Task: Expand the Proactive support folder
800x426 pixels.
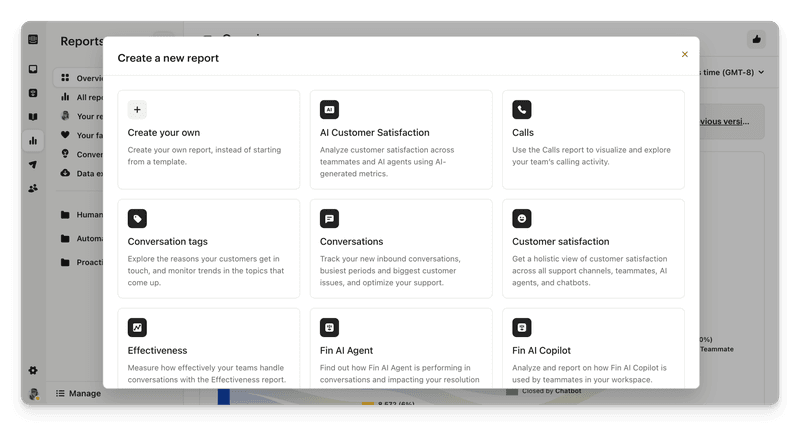Action: (x=81, y=262)
